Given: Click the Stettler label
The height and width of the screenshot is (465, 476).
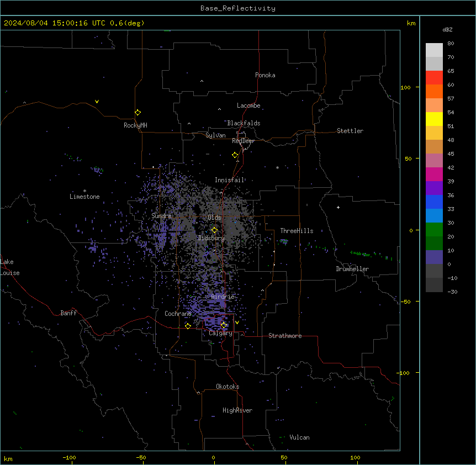Looking at the screenshot, I should 350,131.
